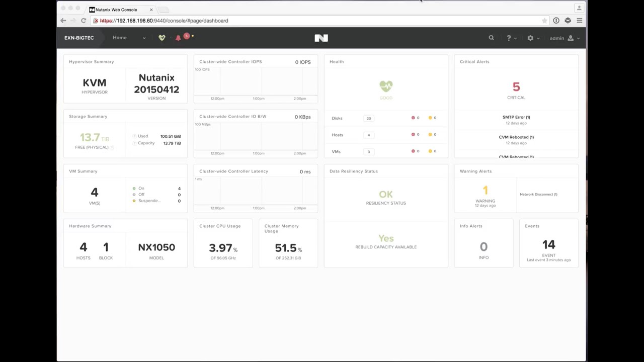Click the 3.97% Cluster CPU Usage value
The width and height of the screenshot is (644, 362).
tap(223, 248)
